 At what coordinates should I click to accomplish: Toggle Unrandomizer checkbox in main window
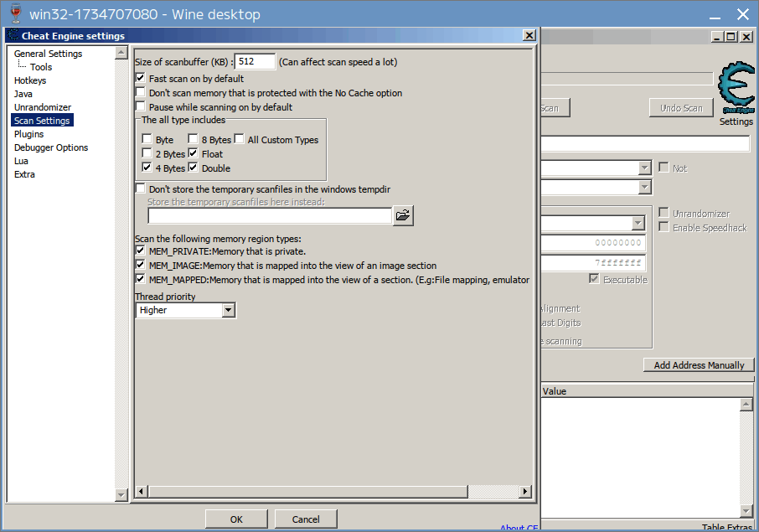(663, 213)
